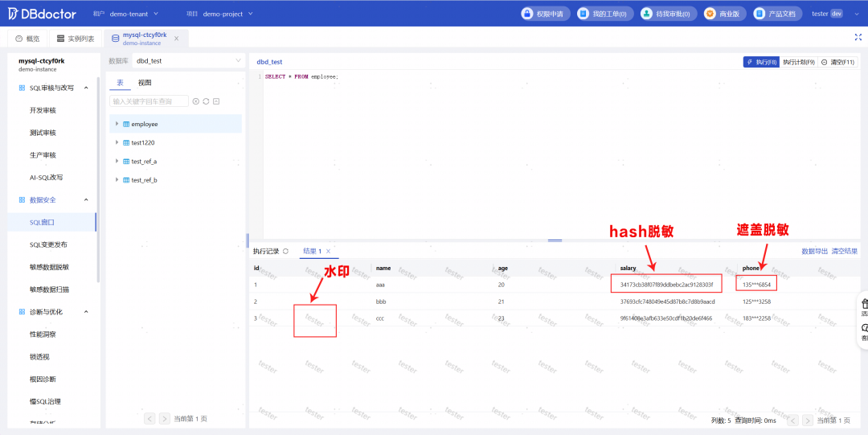This screenshot has width=868, height=435.
Task: Expand the test_ref_b table node
Action: coord(117,179)
